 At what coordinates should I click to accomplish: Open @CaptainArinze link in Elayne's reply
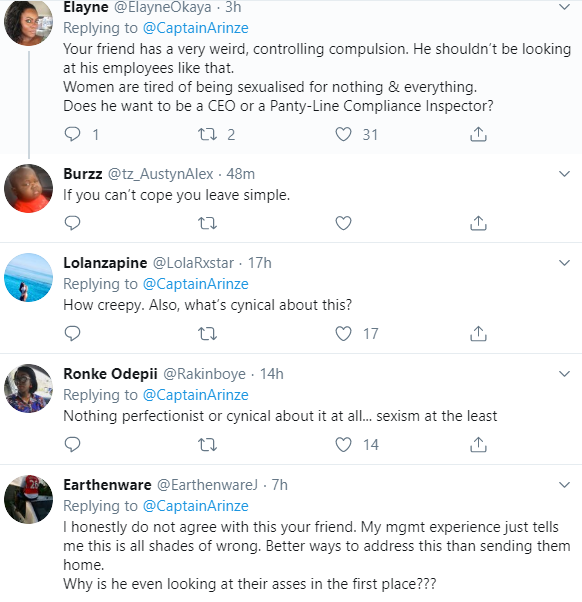[x=195, y=28]
